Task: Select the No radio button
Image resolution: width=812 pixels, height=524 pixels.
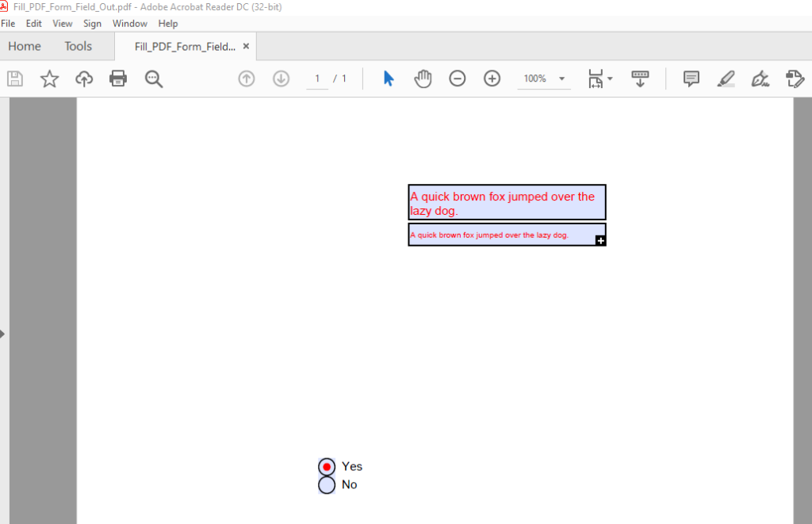Action: point(327,485)
